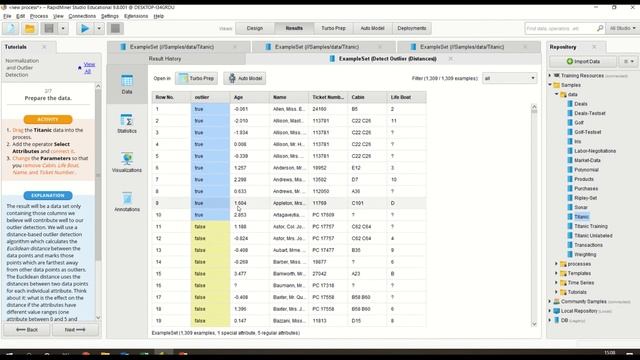Open the All Studio search scope dropdown

[622, 28]
